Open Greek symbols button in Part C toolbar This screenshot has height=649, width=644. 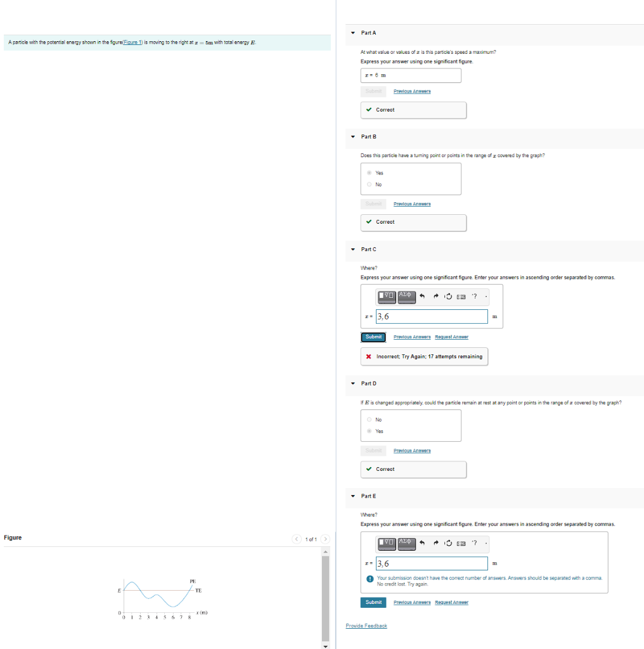coord(406,297)
